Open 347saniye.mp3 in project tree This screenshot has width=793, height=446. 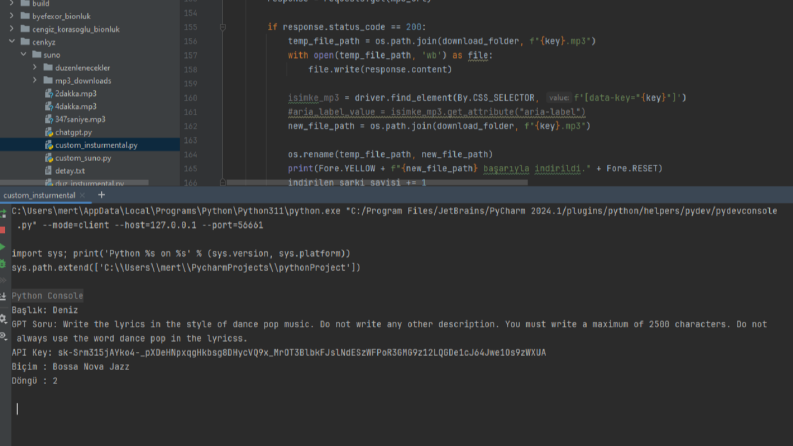80,119
